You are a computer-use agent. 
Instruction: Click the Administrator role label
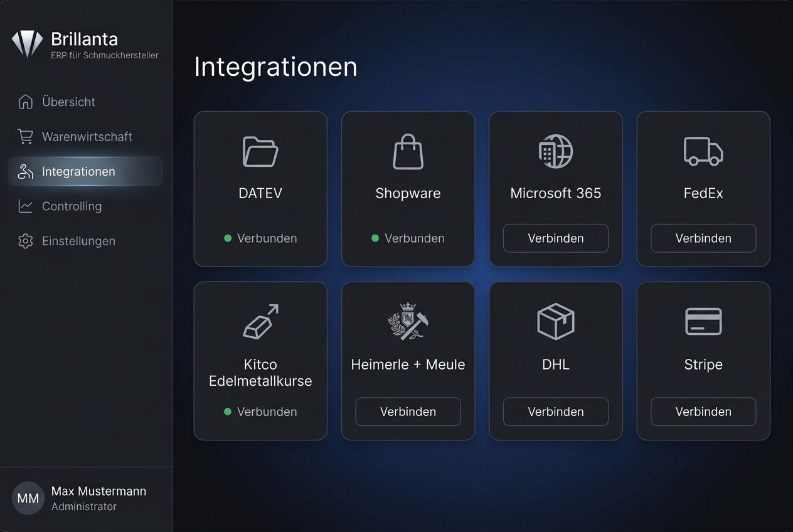84,506
